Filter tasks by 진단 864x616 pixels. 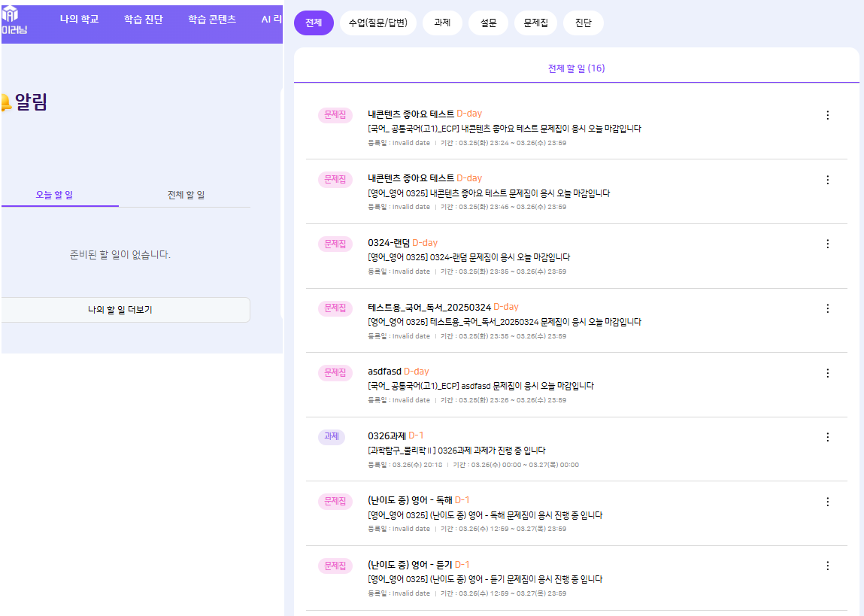click(583, 23)
